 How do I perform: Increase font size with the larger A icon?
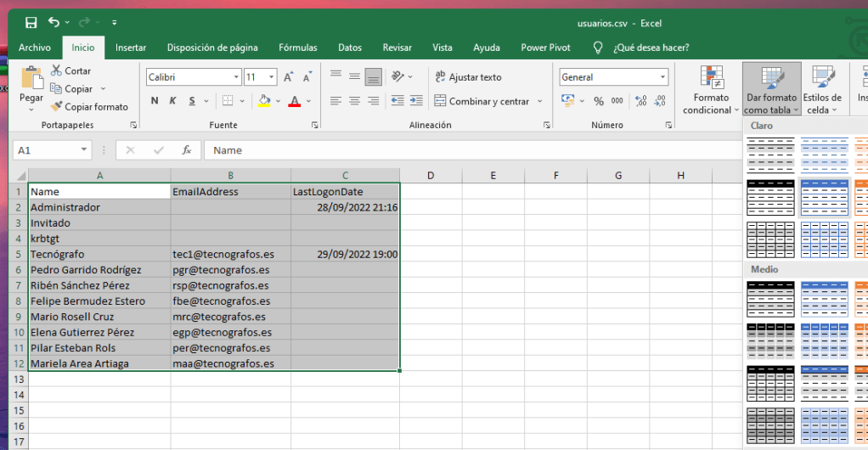tap(288, 77)
